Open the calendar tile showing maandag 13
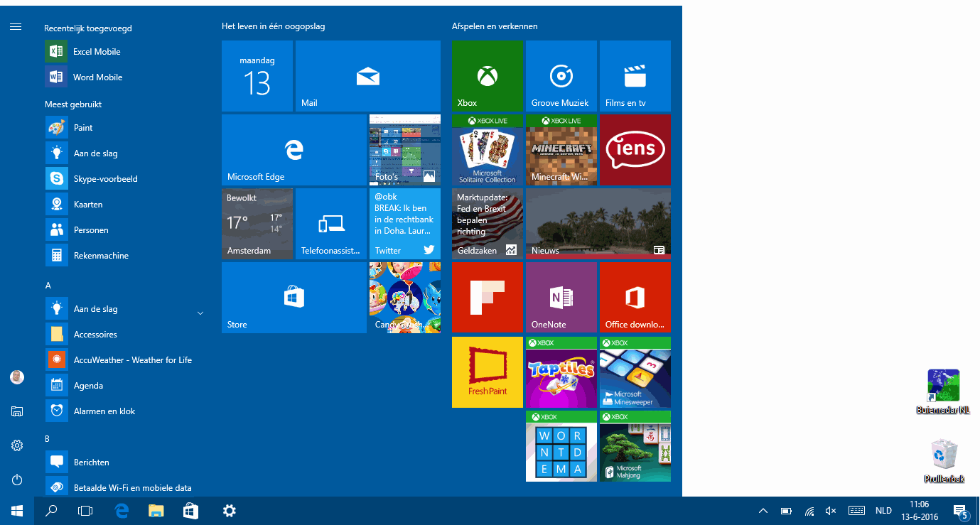This screenshot has width=980, height=525. [x=257, y=76]
